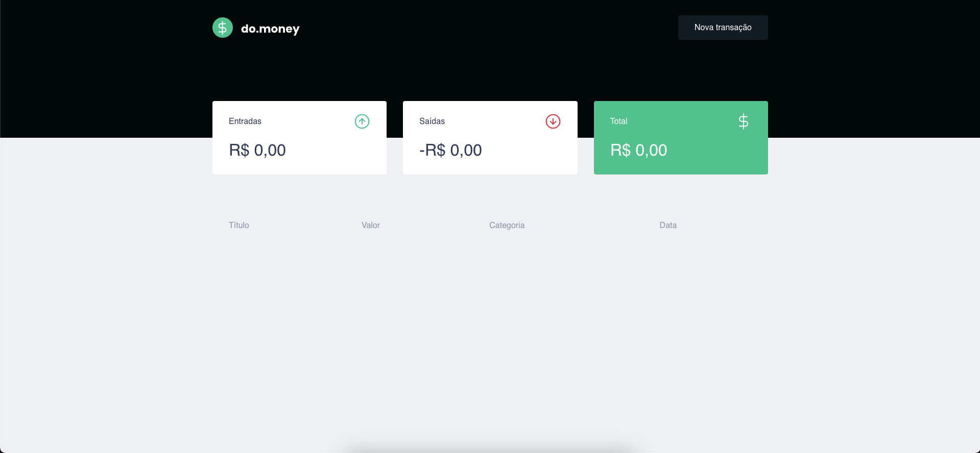
Task: Select the Entradas R$ 0,00 amount
Action: 257,150
